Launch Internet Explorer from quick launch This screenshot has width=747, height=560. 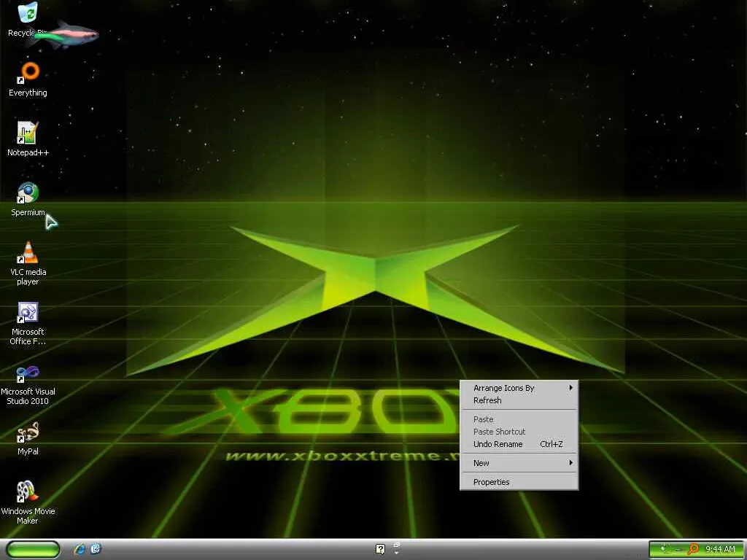(80, 549)
